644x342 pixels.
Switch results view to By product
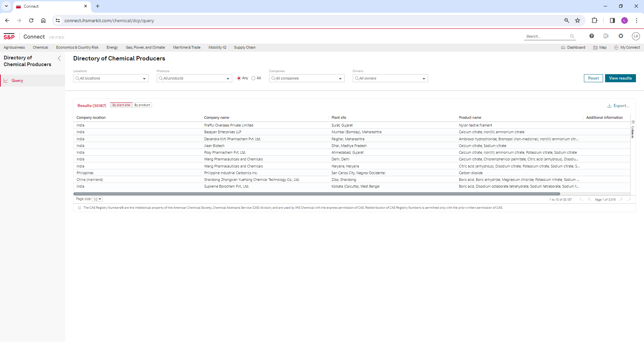[x=142, y=105]
